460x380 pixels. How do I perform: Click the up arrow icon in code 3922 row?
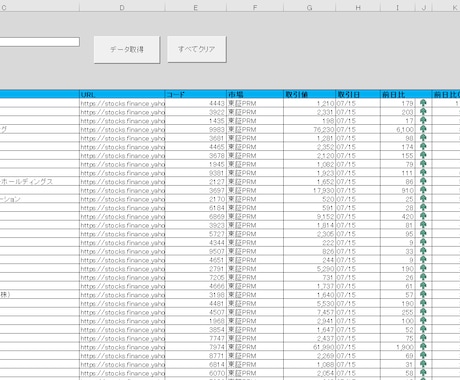423,112
